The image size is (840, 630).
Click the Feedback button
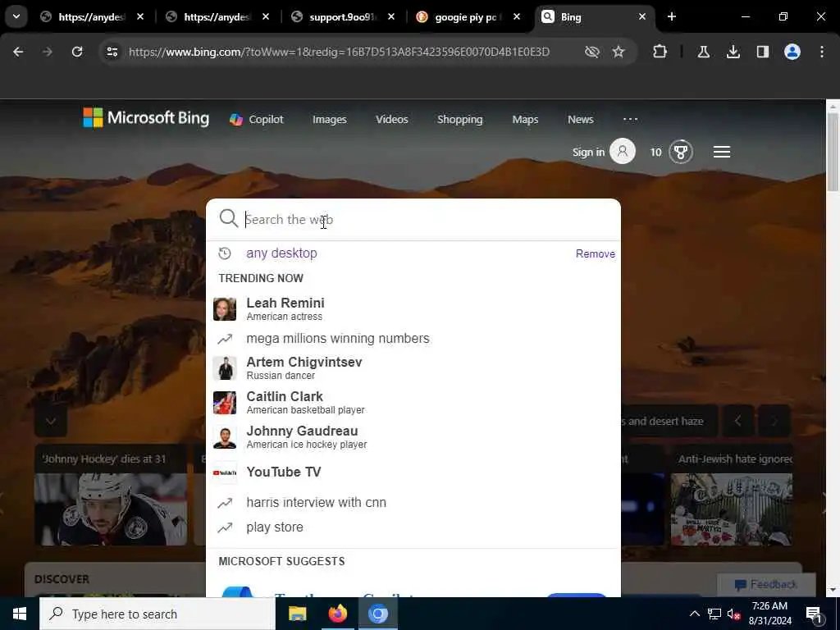[766, 584]
